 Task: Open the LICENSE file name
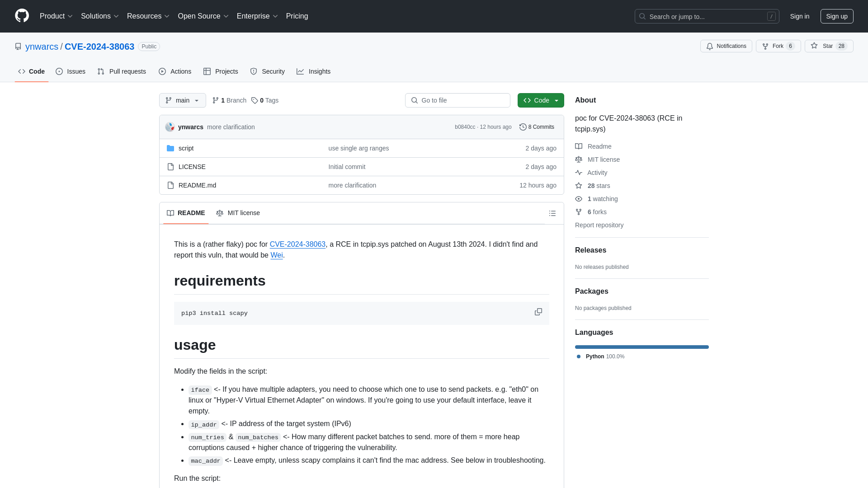[192, 167]
